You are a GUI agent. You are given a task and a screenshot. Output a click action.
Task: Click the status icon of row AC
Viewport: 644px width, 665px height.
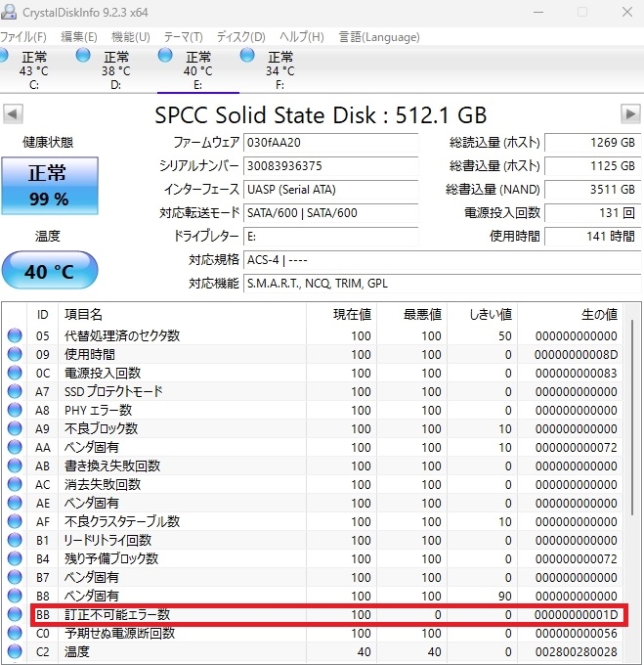15,484
